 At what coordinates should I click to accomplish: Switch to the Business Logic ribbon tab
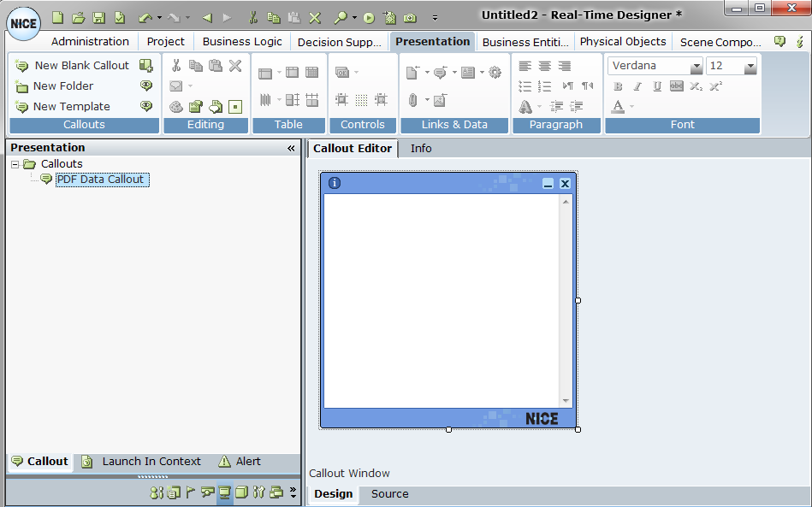pyautogui.click(x=242, y=42)
